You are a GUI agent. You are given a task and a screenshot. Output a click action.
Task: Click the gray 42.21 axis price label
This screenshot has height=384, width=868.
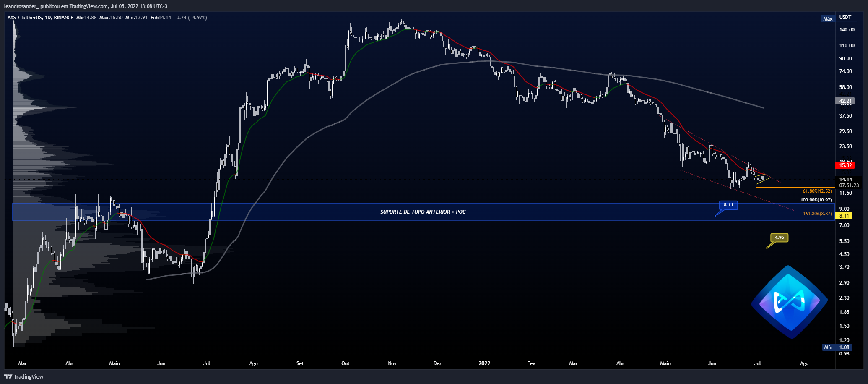845,101
